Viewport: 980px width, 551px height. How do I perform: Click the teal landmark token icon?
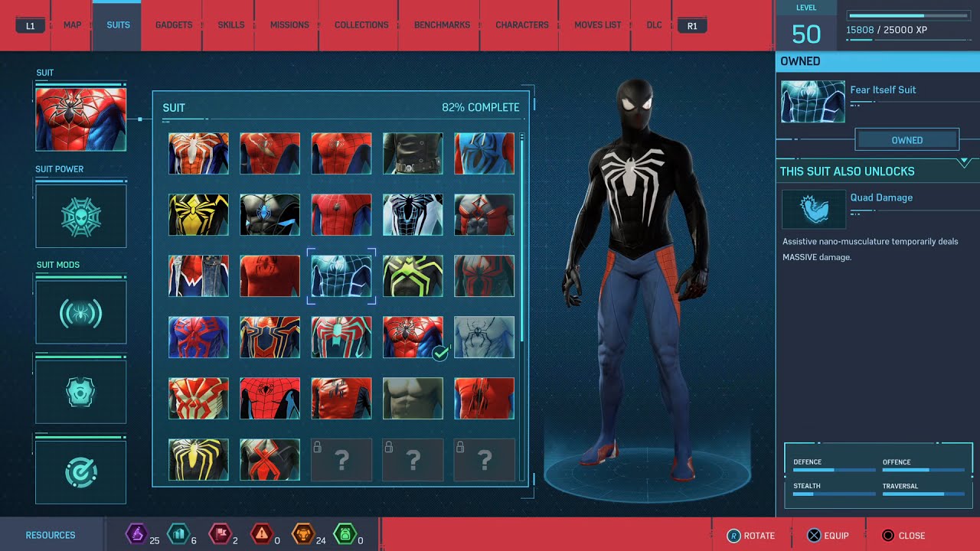click(178, 533)
